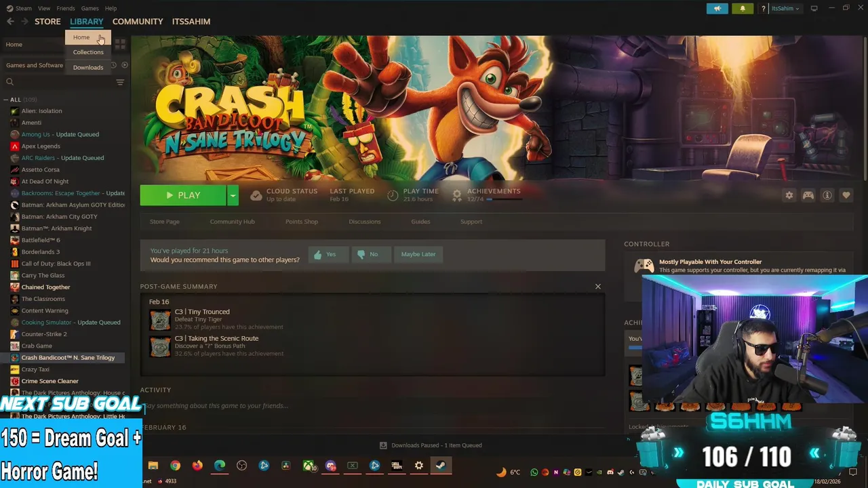Click the achievements trophy icon

[x=457, y=195]
